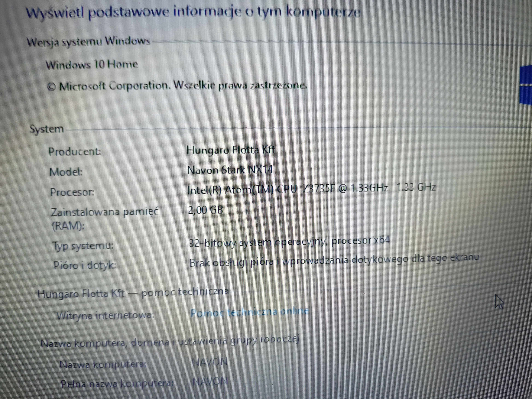
Task: Select the NAVON value beside 'Nazwa komputera:'
Action: tap(210, 362)
